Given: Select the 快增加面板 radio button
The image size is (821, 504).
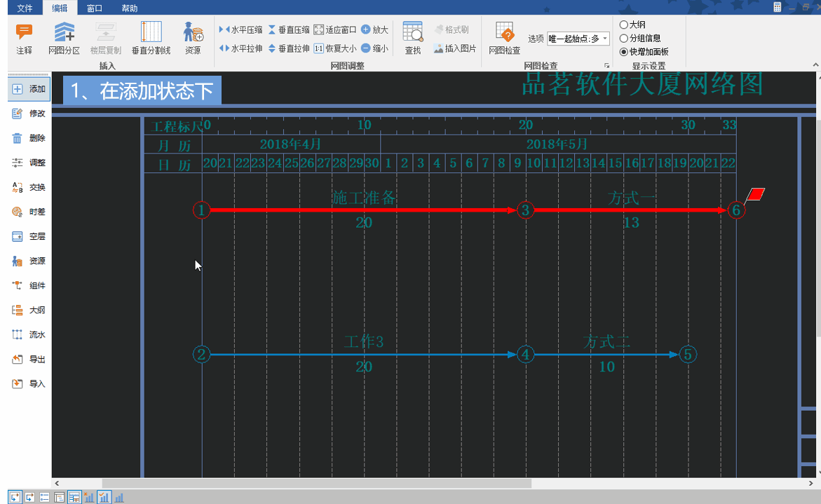Looking at the screenshot, I should [623, 50].
